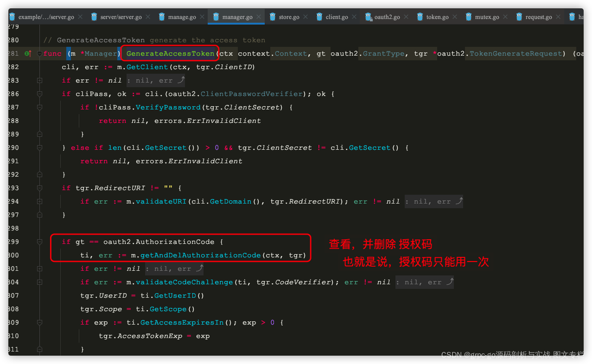
Task: Close the client.go tab
Action: [354, 17]
